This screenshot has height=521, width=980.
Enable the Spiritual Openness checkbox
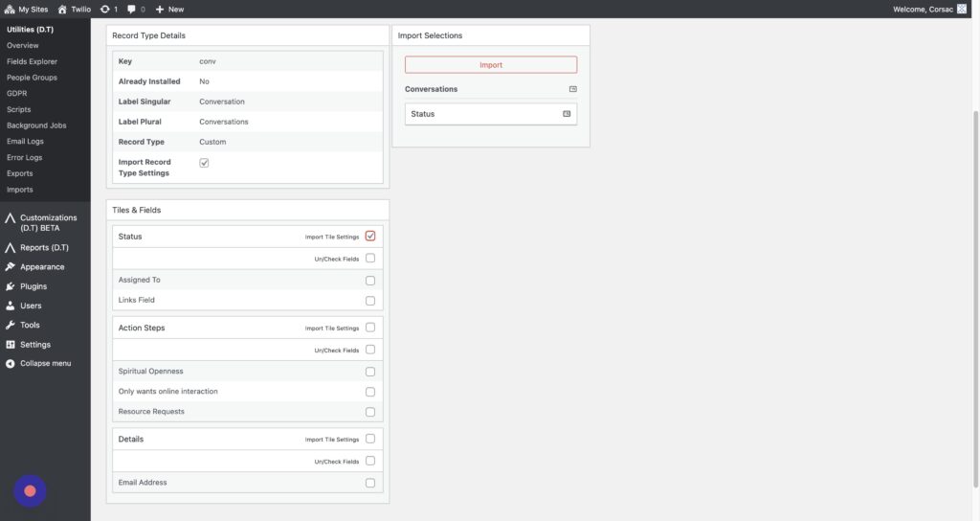click(x=370, y=372)
